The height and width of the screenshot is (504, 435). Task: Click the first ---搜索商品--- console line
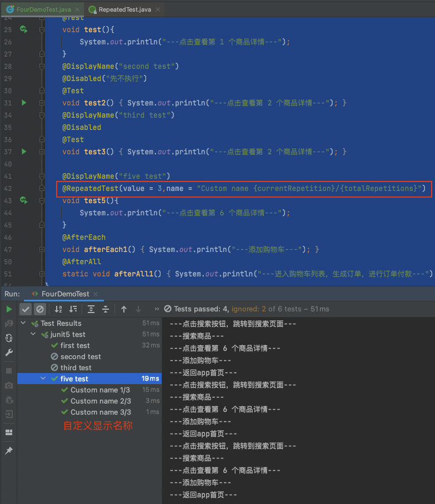(197, 336)
